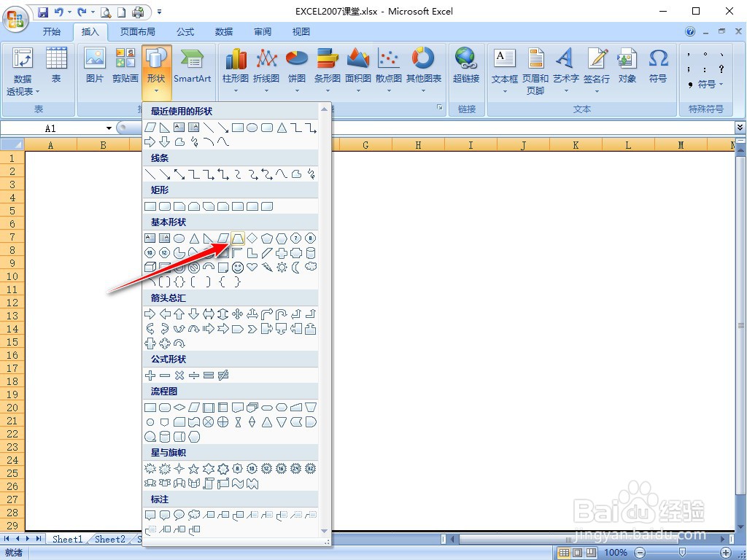Undo the last action
The height and width of the screenshot is (560, 747).
tap(59, 12)
